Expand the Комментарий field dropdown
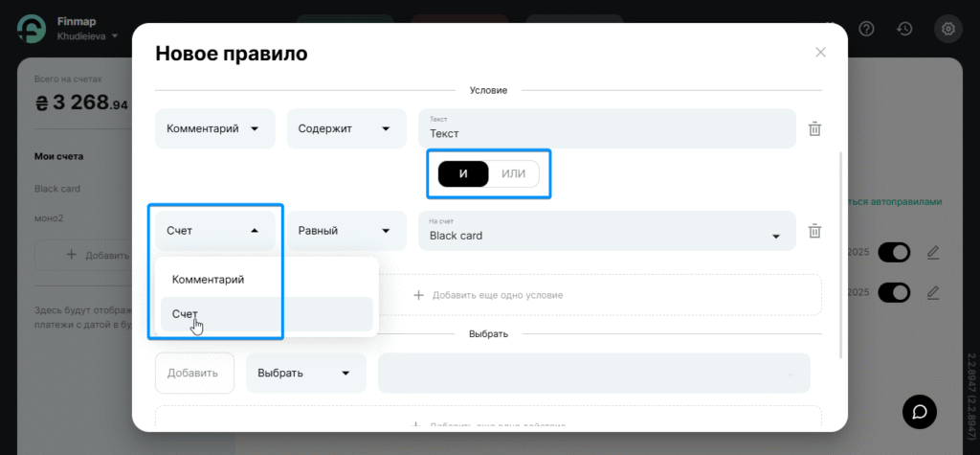Viewport: 980px width, 455px height. [214, 128]
